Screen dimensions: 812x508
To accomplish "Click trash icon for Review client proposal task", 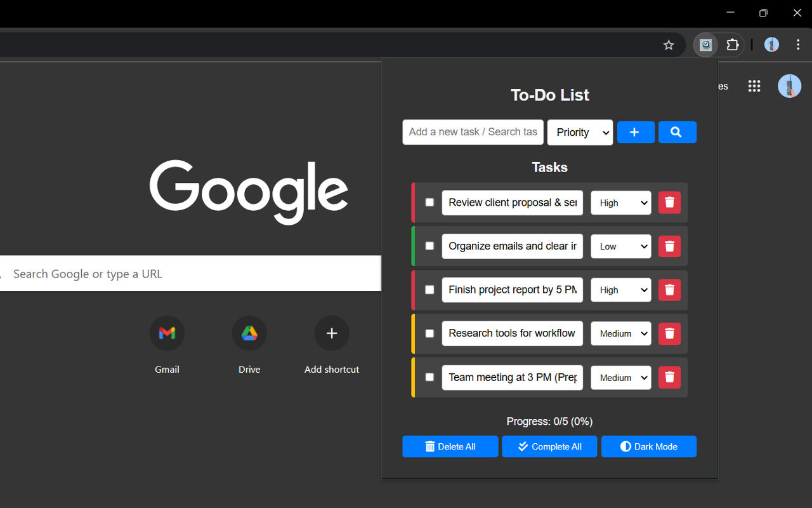I will (x=669, y=202).
